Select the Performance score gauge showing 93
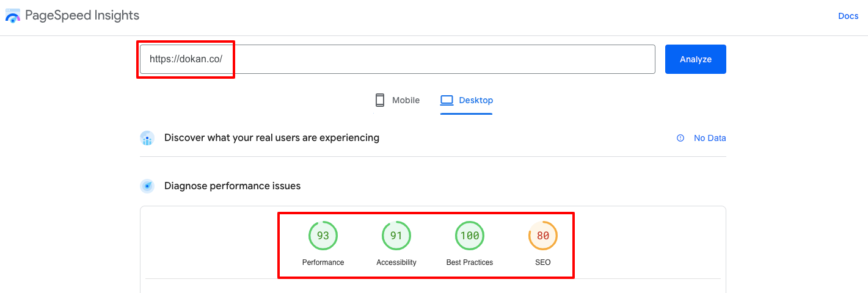 (x=323, y=236)
